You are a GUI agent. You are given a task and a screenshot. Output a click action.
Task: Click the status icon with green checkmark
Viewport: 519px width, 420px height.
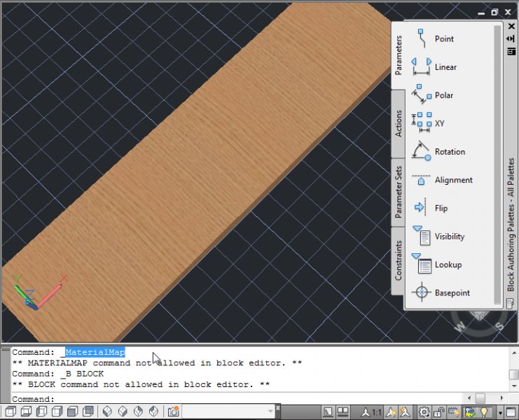tap(470, 412)
